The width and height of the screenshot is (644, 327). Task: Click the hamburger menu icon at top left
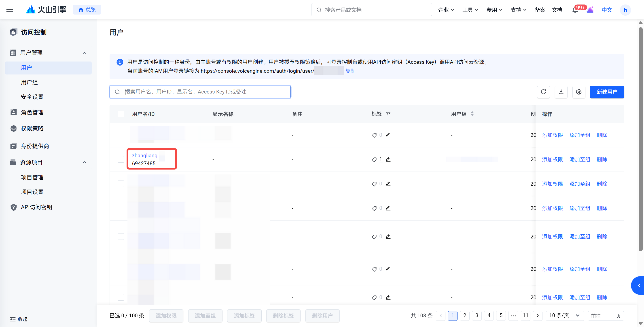[9, 9]
